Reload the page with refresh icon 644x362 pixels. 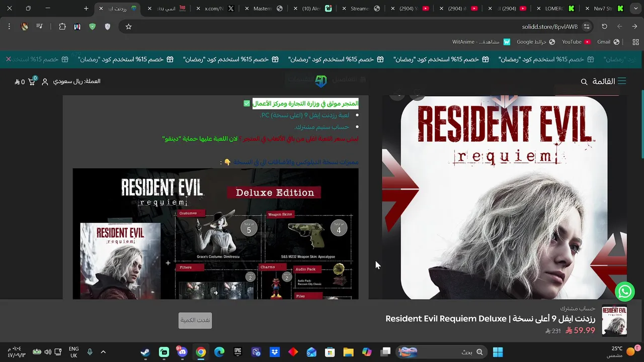click(x=605, y=27)
